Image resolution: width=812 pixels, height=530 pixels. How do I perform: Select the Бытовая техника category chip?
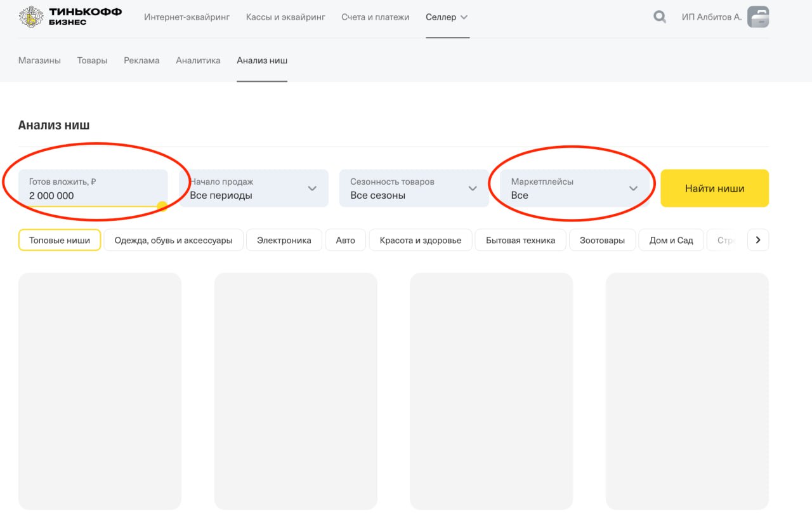tap(521, 240)
